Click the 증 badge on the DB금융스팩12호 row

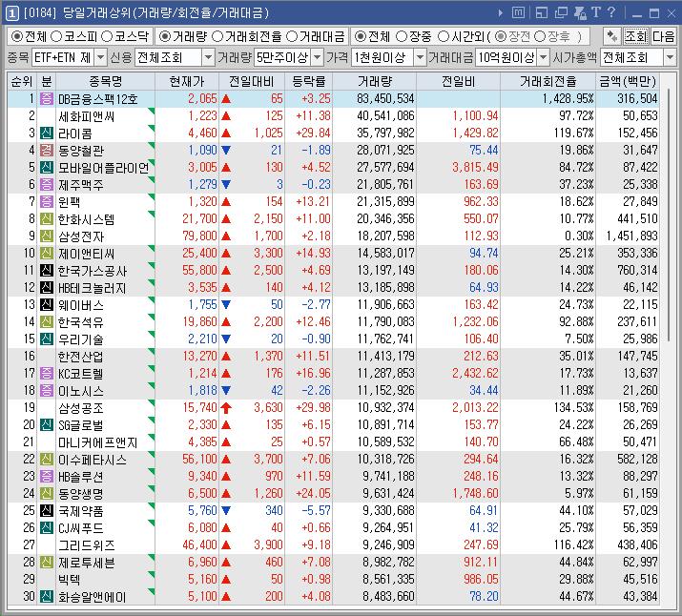coord(46,98)
